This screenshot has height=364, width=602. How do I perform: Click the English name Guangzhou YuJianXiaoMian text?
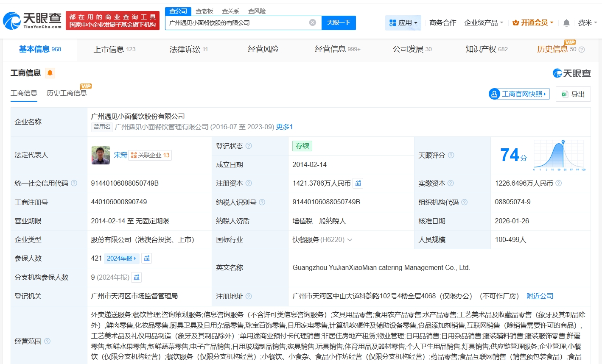pos(381,268)
